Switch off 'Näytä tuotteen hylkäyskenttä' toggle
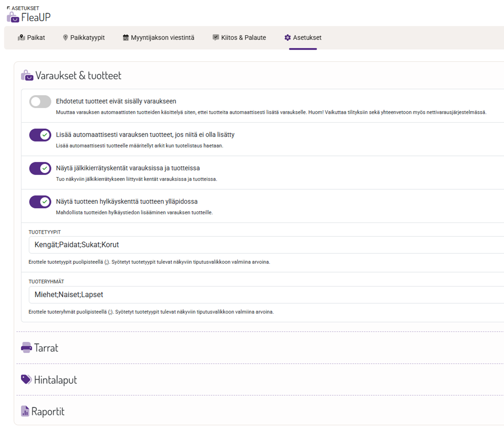This screenshot has height=428, width=504. pos(40,202)
